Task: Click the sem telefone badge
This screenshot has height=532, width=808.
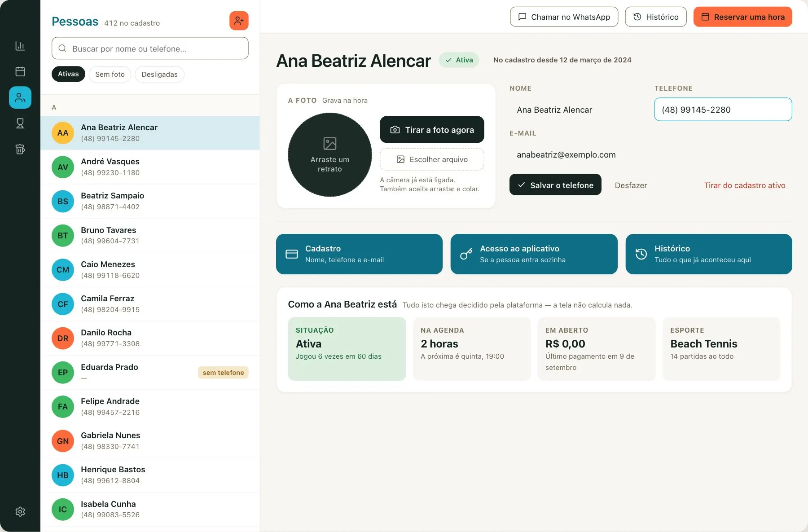Action: point(223,373)
